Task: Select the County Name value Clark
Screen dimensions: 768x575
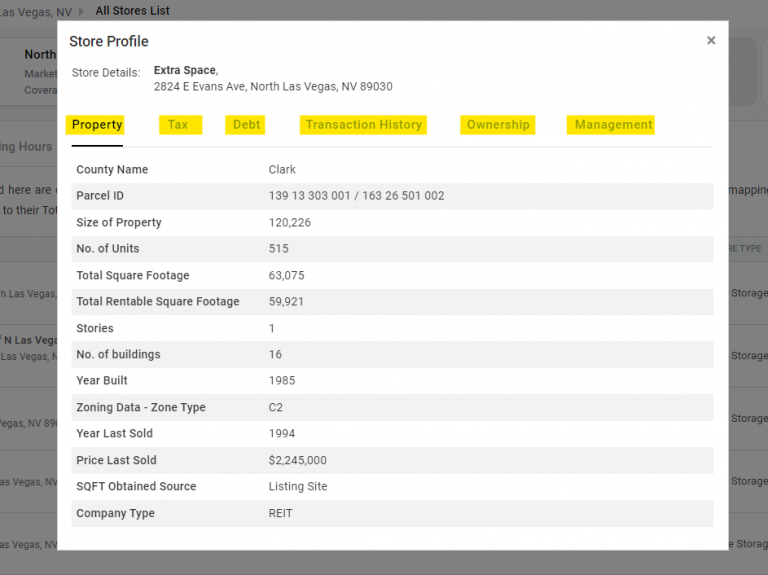Action: tap(282, 169)
